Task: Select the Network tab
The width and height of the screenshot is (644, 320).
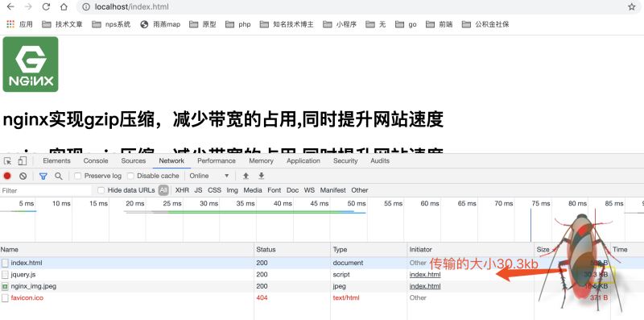Action: 171,161
